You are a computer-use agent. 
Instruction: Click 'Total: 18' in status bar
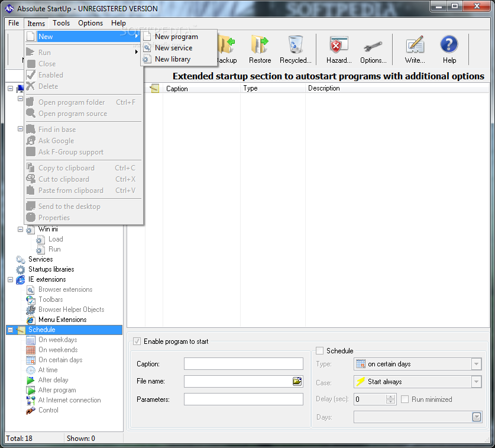[x=20, y=439]
